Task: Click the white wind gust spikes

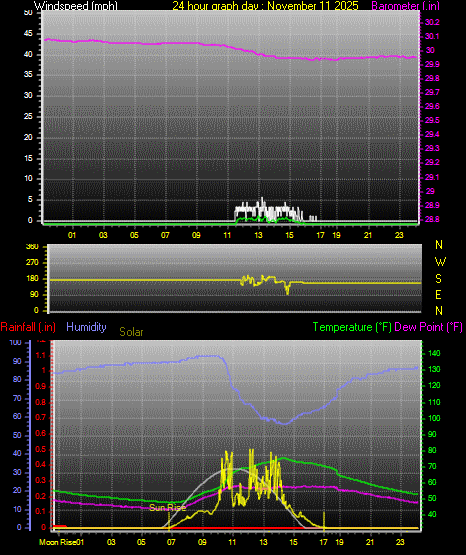Action: click(x=268, y=211)
